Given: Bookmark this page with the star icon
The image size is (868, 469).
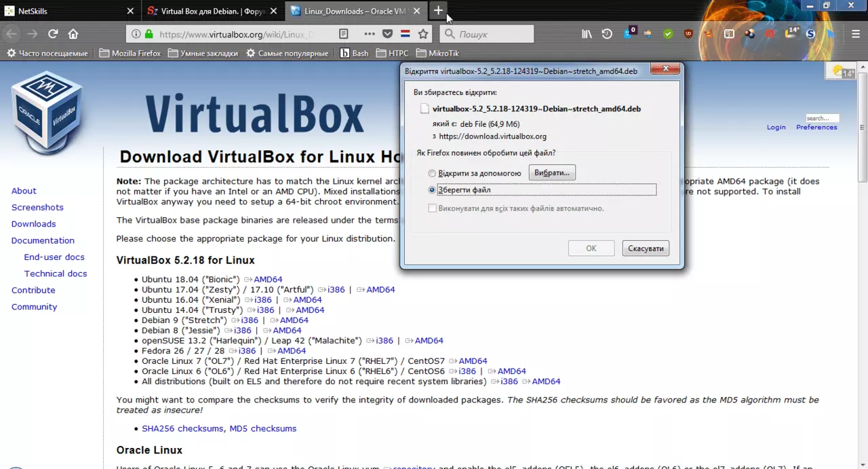Looking at the screenshot, I should pyautogui.click(x=423, y=34).
